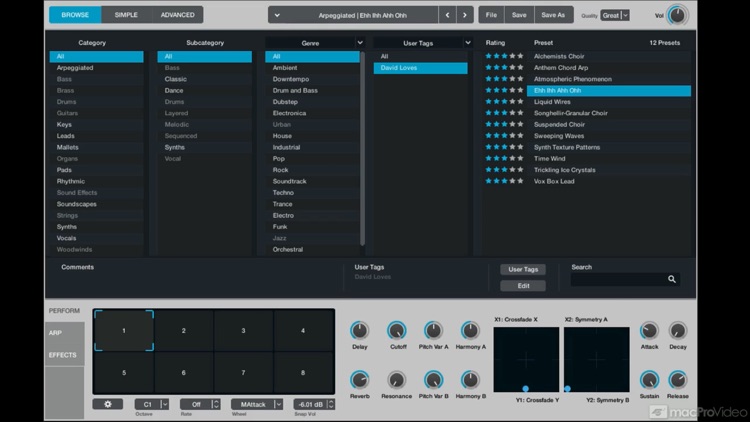The image size is (750, 422).
Task: Select Ambient genre
Action: 312,68
